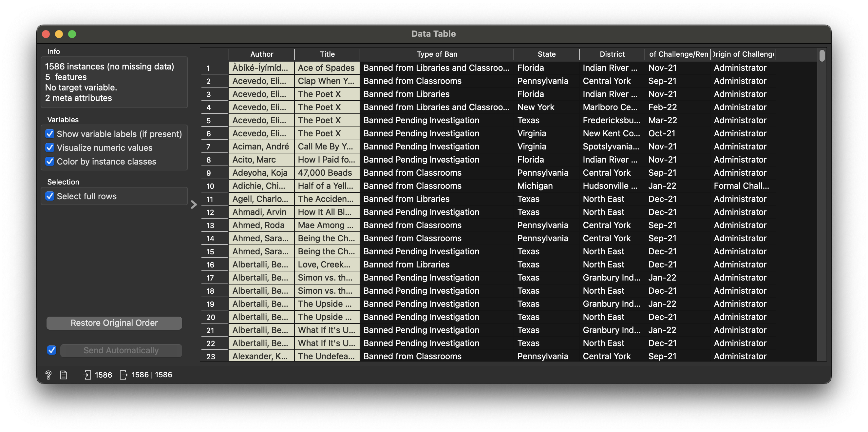Screen dimensions: 868x432
Task: Uncheck Color by instance classes
Action: [50, 162]
